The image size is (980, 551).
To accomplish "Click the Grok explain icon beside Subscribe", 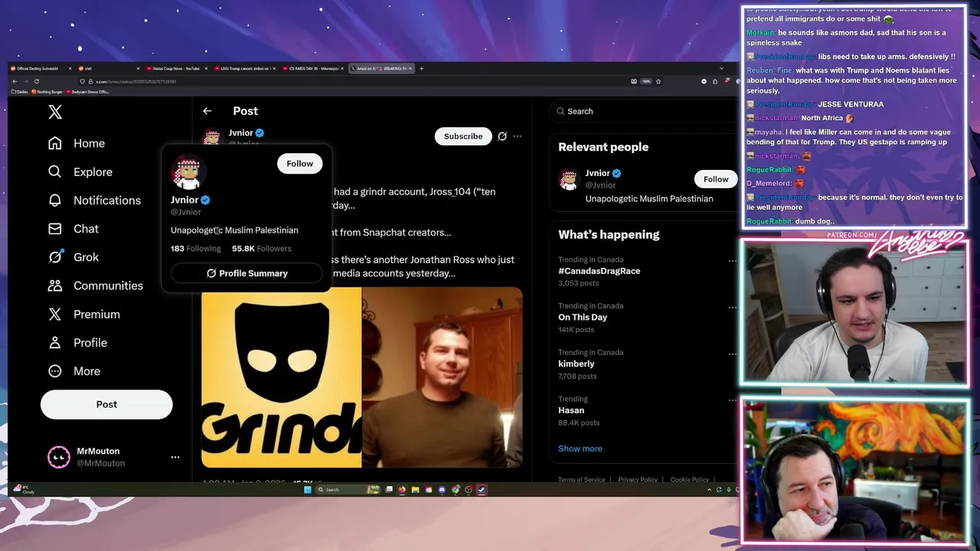I will tap(502, 136).
